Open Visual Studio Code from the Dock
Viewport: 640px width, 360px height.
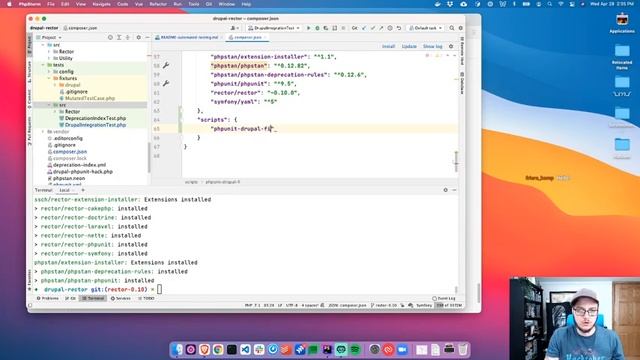point(245,350)
